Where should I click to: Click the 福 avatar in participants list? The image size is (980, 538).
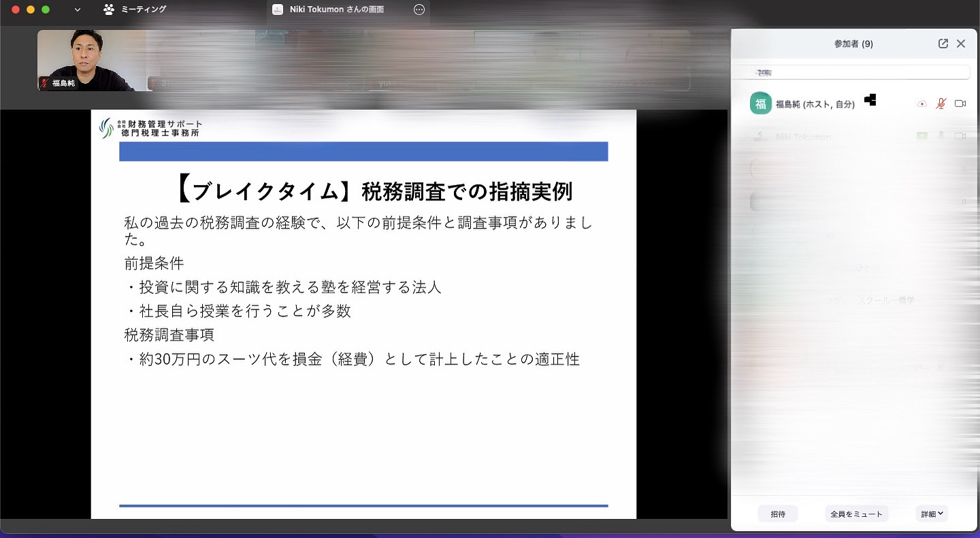click(760, 104)
